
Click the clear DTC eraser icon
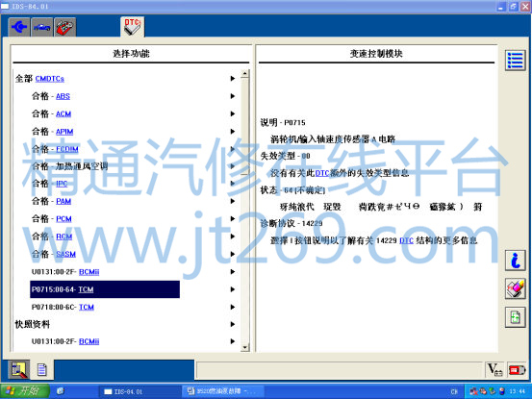coord(515,288)
